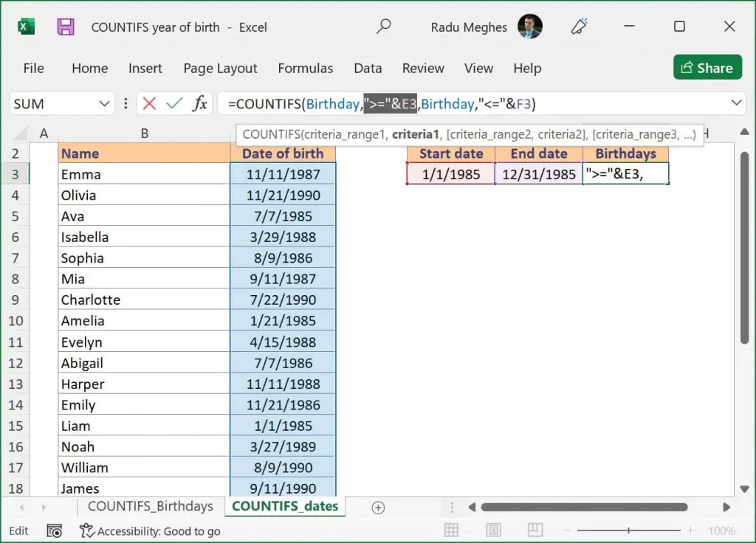The image size is (756, 543).
Task: Open Search from the title bar
Action: (x=384, y=26)
